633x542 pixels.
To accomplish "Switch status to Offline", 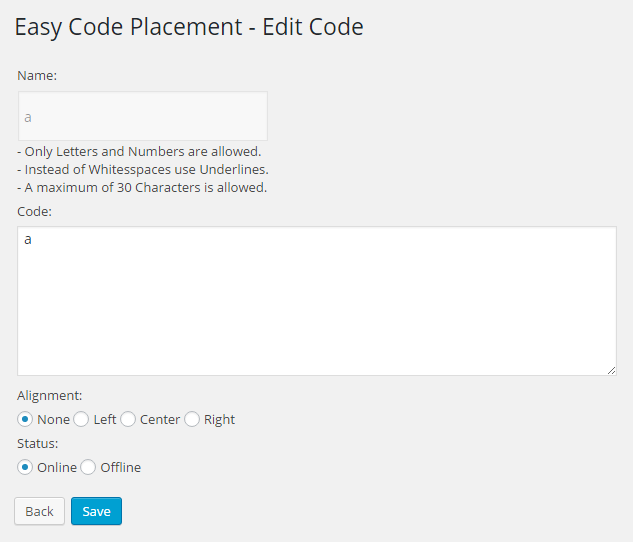I will [88, 467].
